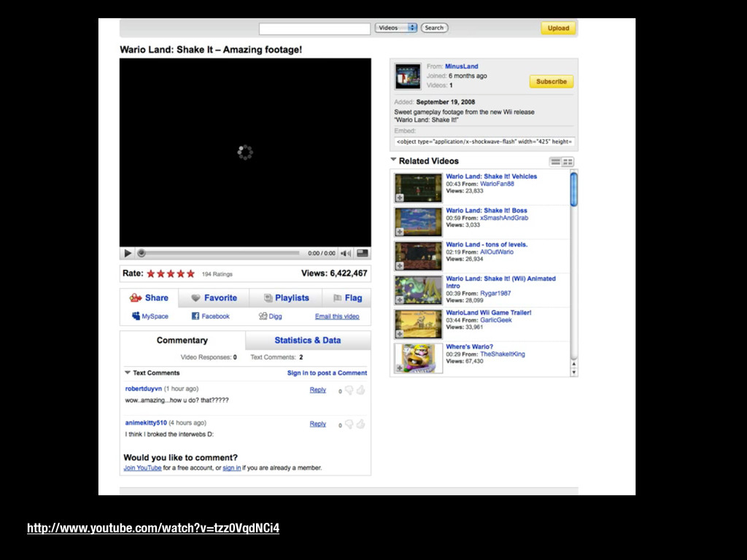This screenshot has width=747, height=560.
Task: Reply to robertduyvn's comment
Action: (x=318, y=389)
